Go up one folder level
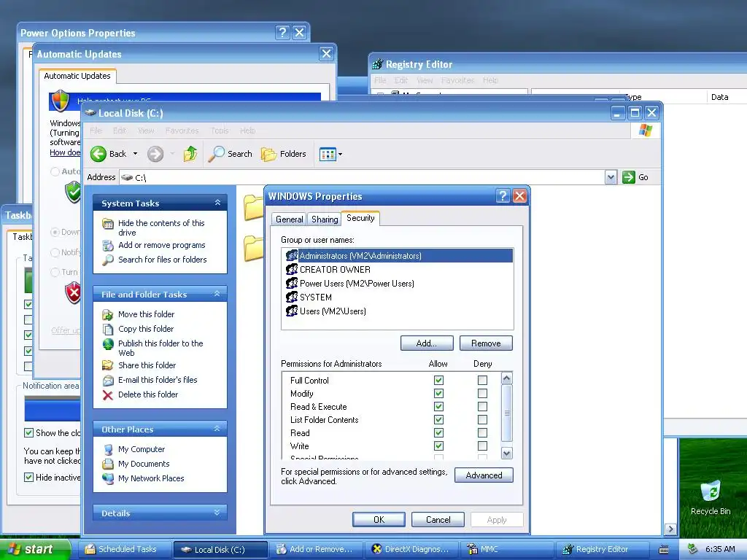Viewport: 747px width, 560px height. (x=190, y=154)
